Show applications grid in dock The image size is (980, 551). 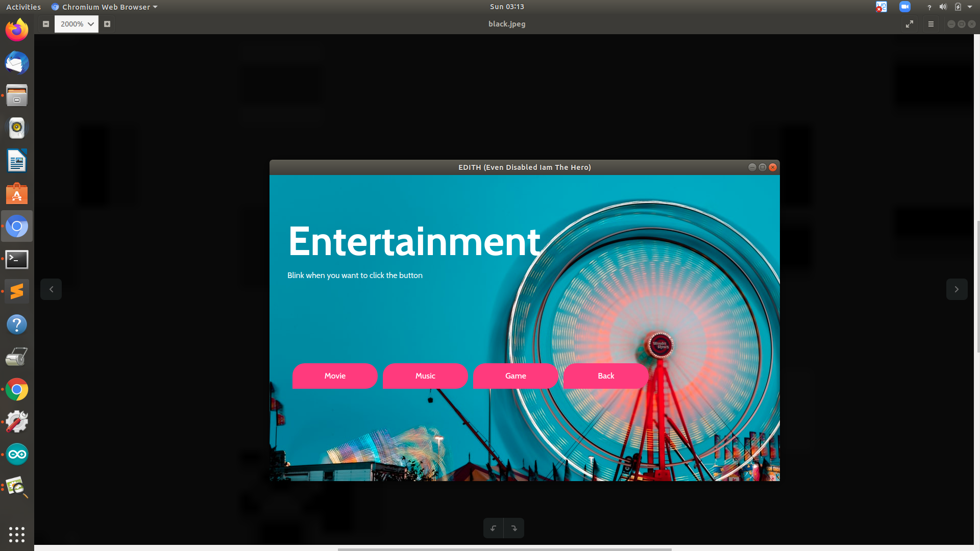[17, 534]
